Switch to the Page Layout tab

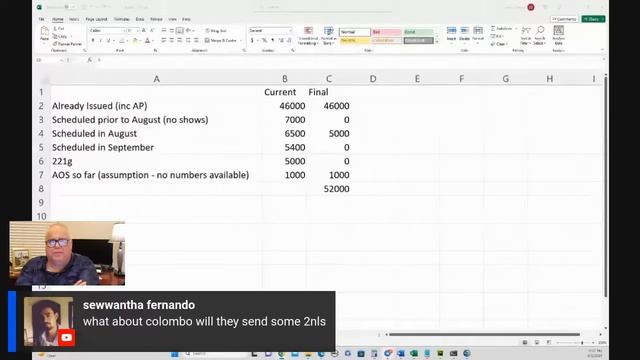point(96,19)
